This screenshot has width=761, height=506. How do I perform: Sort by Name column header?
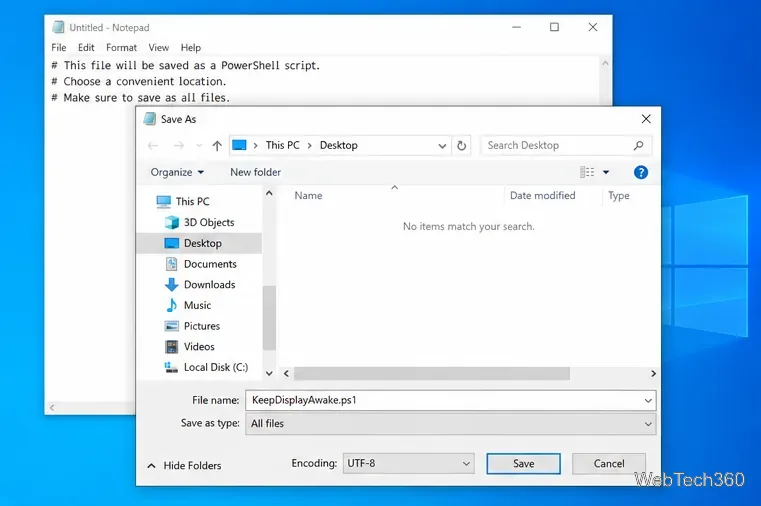point(308,196)
